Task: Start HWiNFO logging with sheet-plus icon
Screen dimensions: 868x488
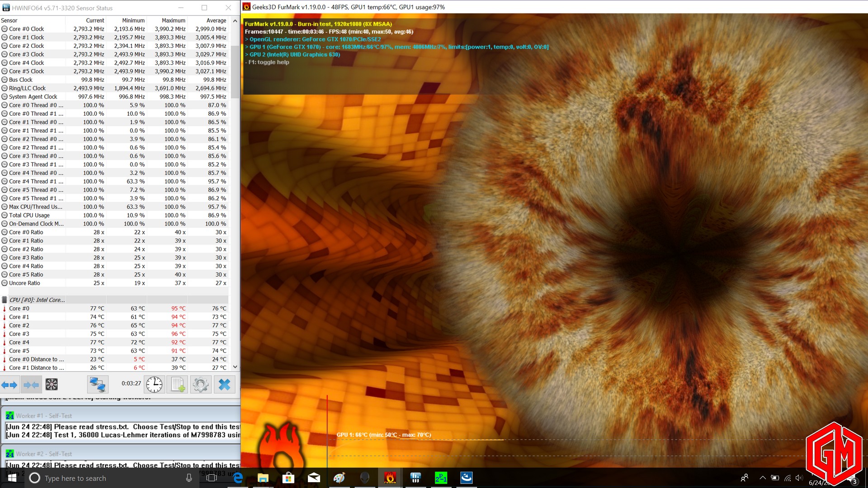Action: click(178, 385)
